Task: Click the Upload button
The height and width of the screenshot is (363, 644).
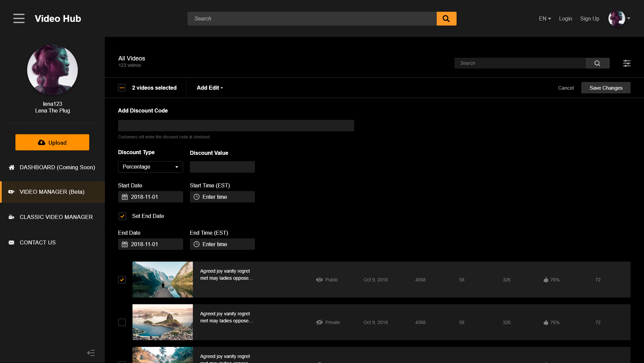Action: click(x=52, y=142)
